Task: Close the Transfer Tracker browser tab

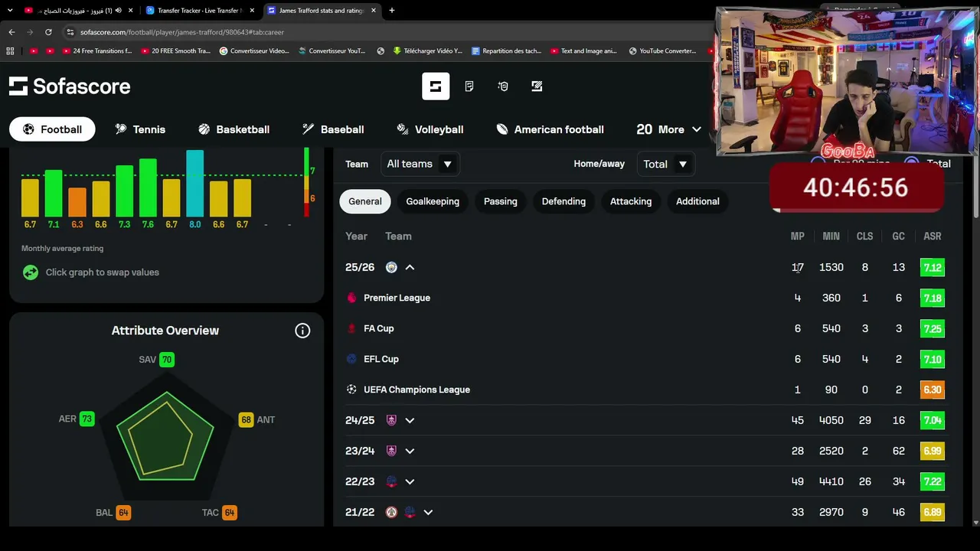Action: pyautogui.click(x=252, y=11)
